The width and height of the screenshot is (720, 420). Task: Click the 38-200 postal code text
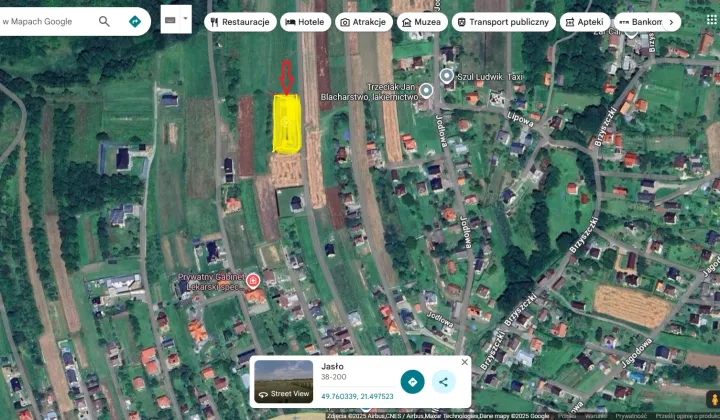coord(334,377)
